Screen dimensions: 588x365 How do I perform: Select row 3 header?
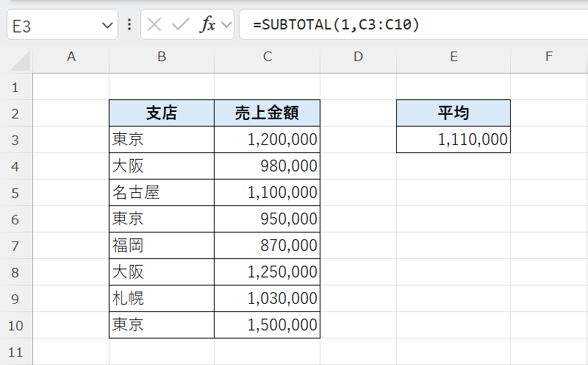tap(16, 140)
